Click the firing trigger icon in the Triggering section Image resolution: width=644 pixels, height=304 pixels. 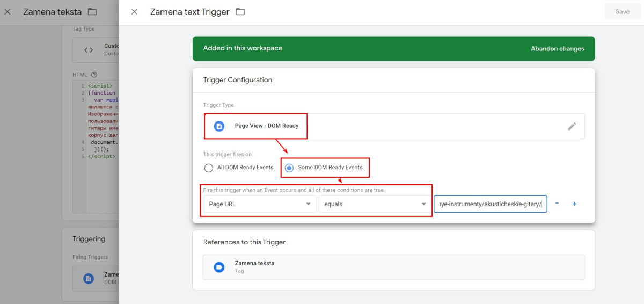tap(89, 278)
